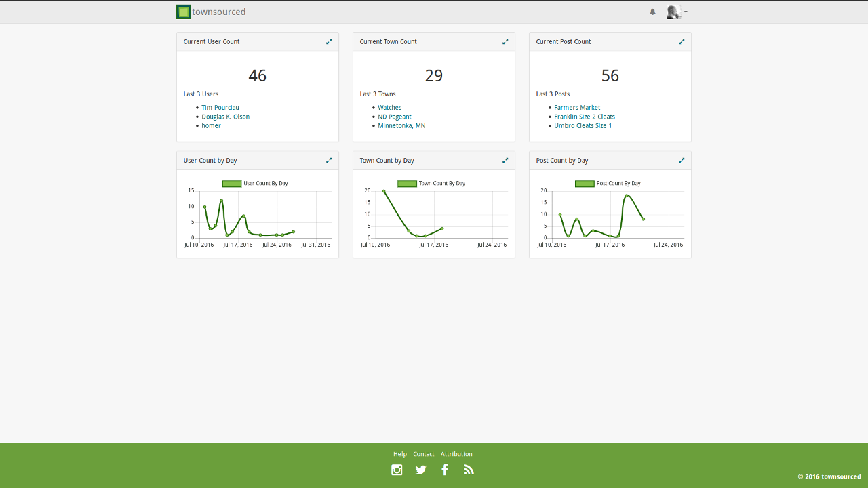Screen dimensions: 868x488
Task: Click the townsourced logo icon
Action: click(x=183, y=12)
